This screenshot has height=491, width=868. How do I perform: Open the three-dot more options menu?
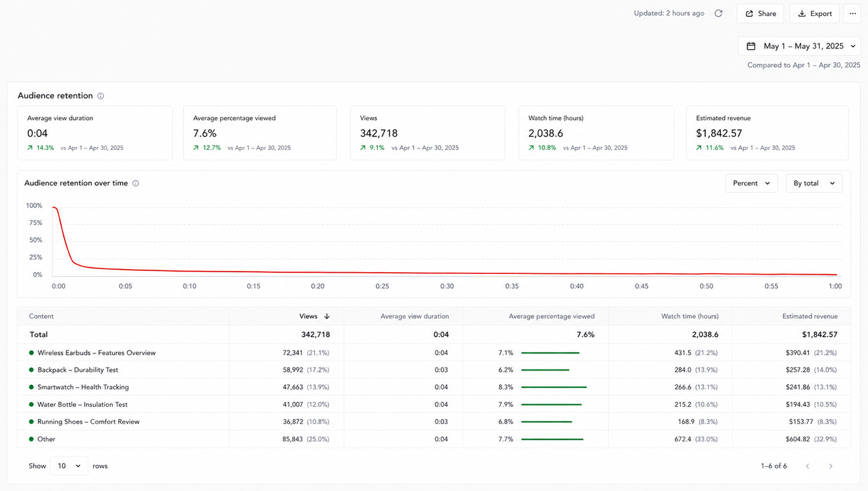pyautogui.click(x=852, y=14)
